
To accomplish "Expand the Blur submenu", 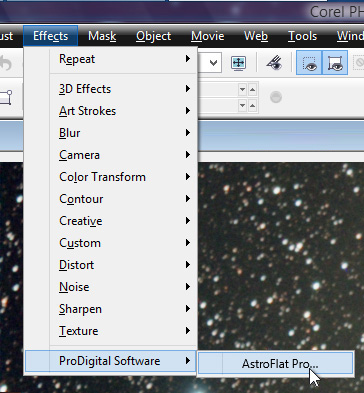I will coord(111,133).
